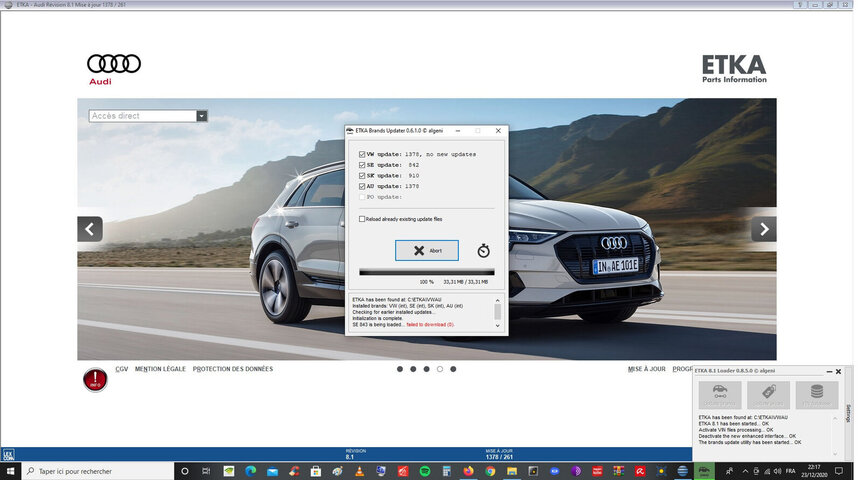Open File Explorer from the taskbar

coord(512,471)
